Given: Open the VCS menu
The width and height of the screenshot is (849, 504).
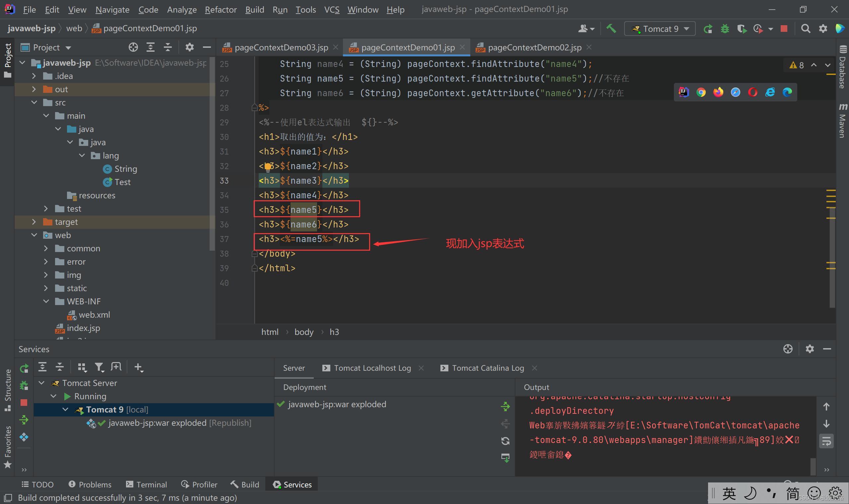Looking at the screenshot, I should 332,10.
